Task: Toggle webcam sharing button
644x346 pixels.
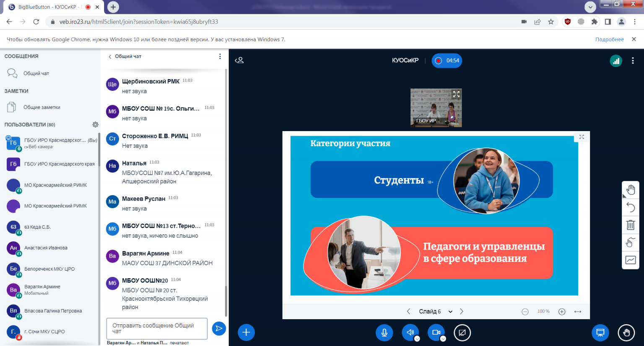Action: [436, 333]
